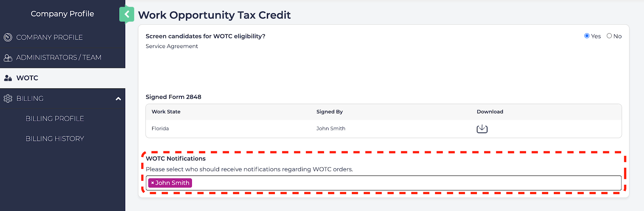Screen dimensions: 644x211
Task: Click the John Smith notification tag
Action: pos(172,183)
